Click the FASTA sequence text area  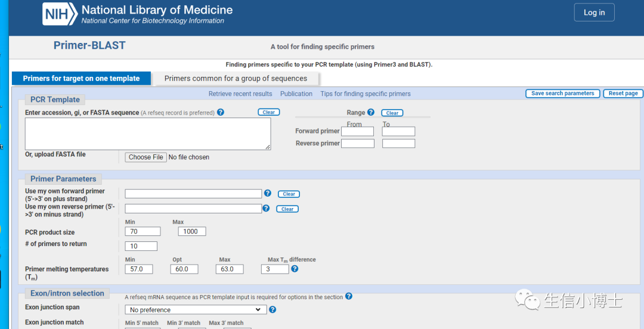coord(148,134)
